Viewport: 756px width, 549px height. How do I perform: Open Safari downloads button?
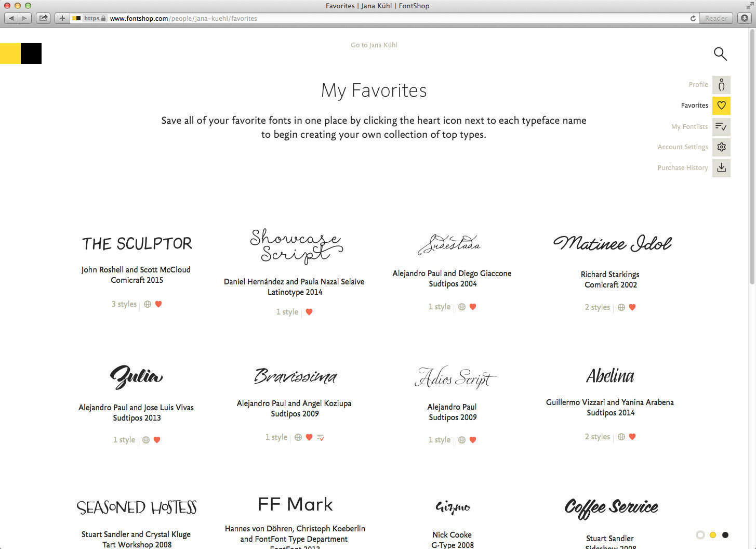(744, 18)
